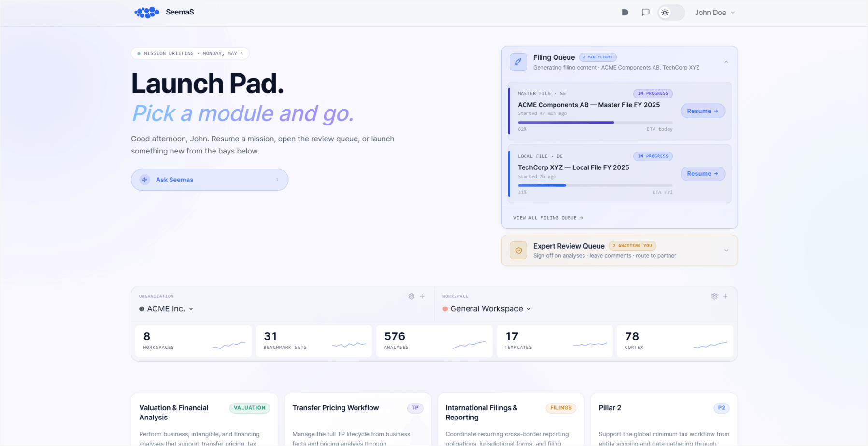Open Organization settings gear icon
Viewport: 868px width, 446px height.
(411, 296)
